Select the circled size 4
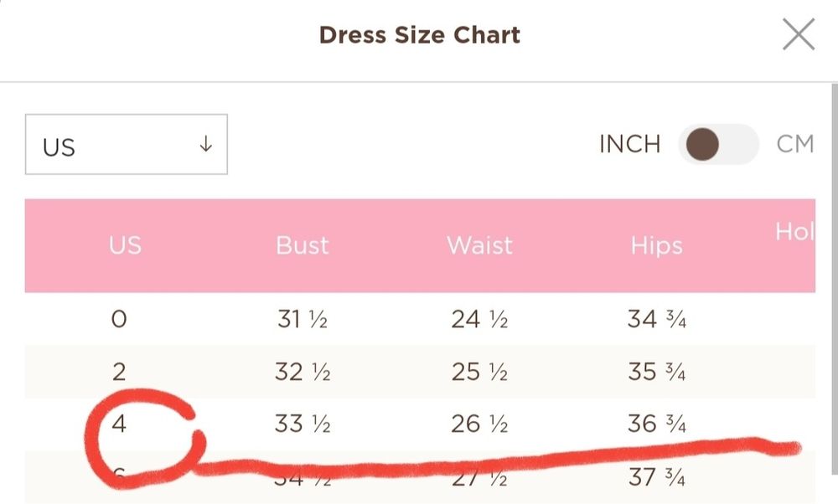The image size is (838, 504). pyautogui.click(x=119, y=424)
